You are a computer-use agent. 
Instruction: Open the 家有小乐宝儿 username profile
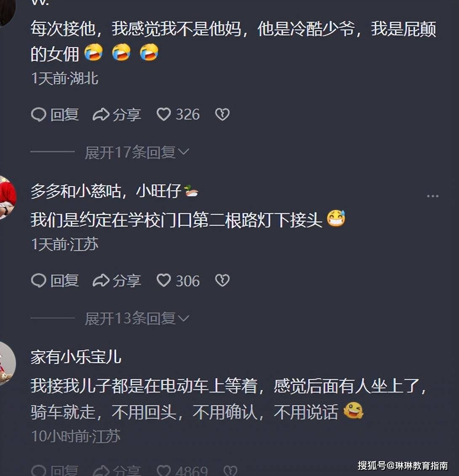pos(76,357)
